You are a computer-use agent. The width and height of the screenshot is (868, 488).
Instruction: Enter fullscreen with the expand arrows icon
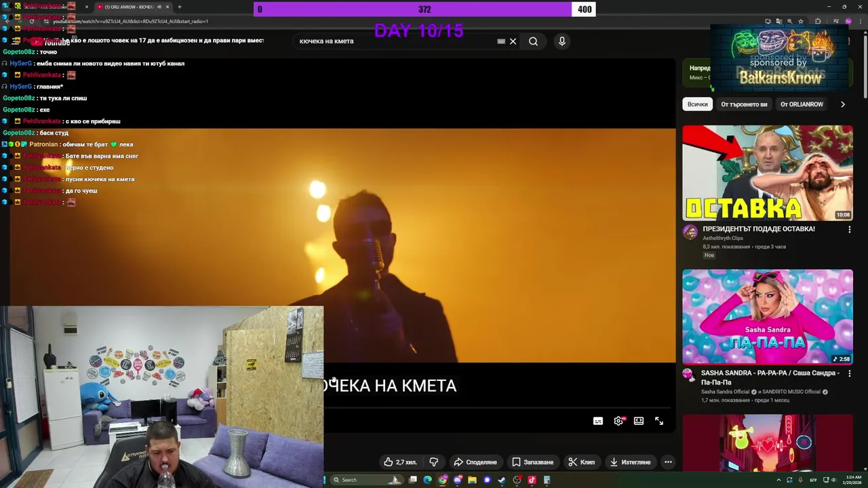point(659,421)
